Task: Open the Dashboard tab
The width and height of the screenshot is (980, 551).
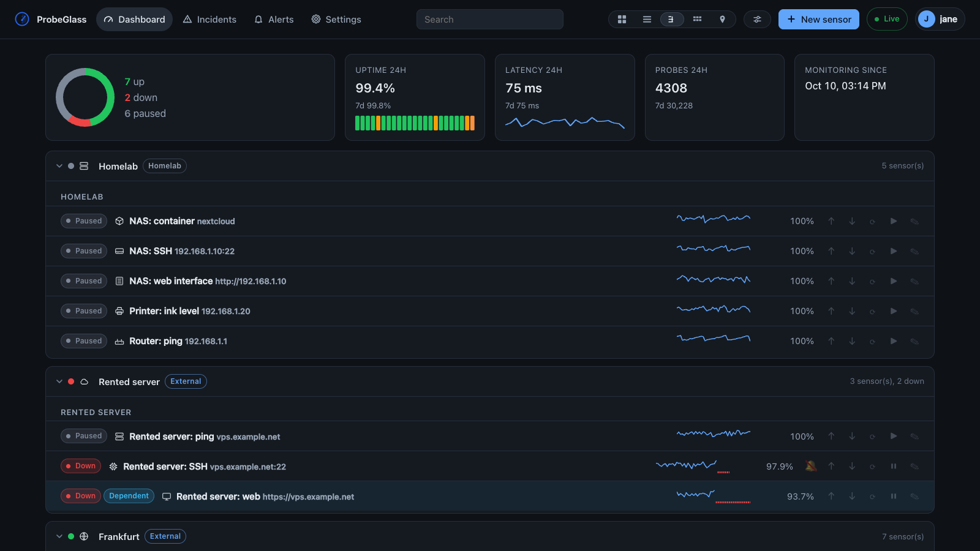Action: [x=134, y=20]
